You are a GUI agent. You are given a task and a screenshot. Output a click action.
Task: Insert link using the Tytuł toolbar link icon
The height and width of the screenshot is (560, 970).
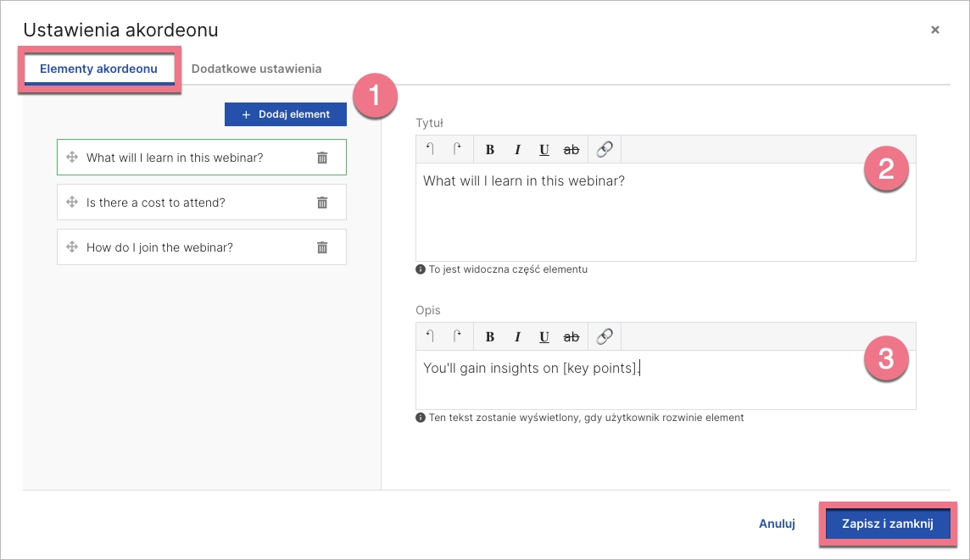tap(605, 150)
